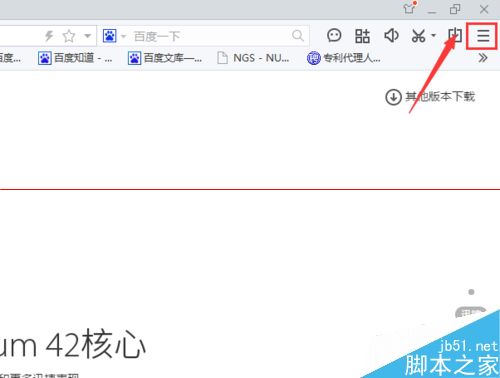Viewport: 500px width, 378px height.
Task: Open the 专利代理人 bookmark
Action: (x=344, y=58)
